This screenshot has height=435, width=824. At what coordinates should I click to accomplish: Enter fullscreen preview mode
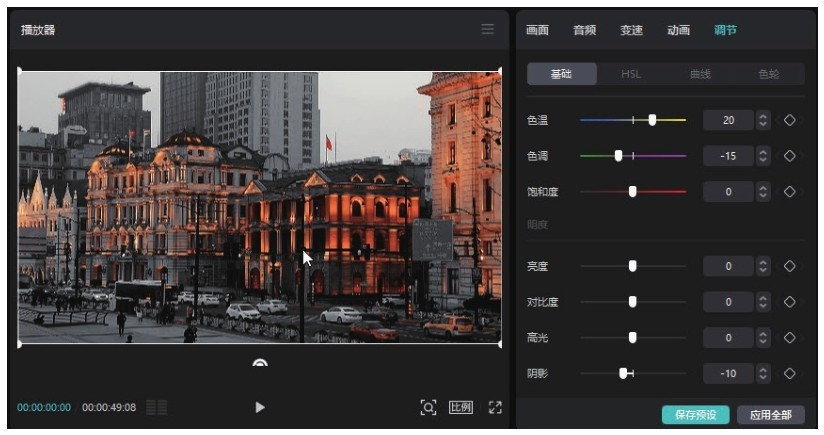click(494, 407)
